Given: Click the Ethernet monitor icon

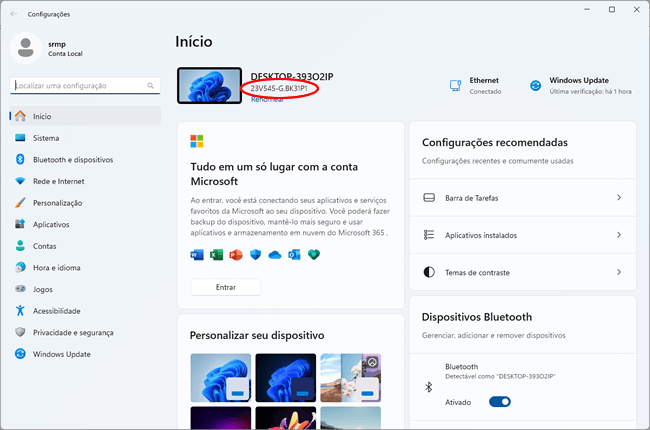Looking at the screenshot, I should 455,85.
